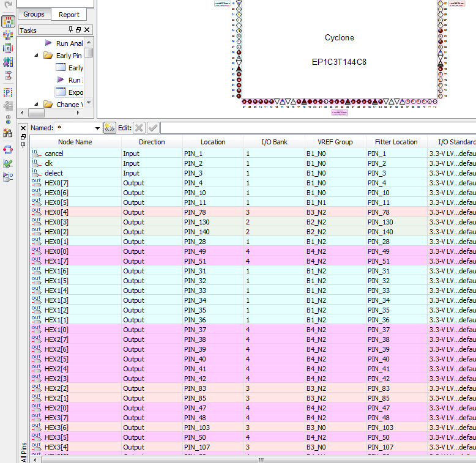476x463 pixels.
Task: Pin the Tasks panel with pushpin icon
Action: [71, 30]
